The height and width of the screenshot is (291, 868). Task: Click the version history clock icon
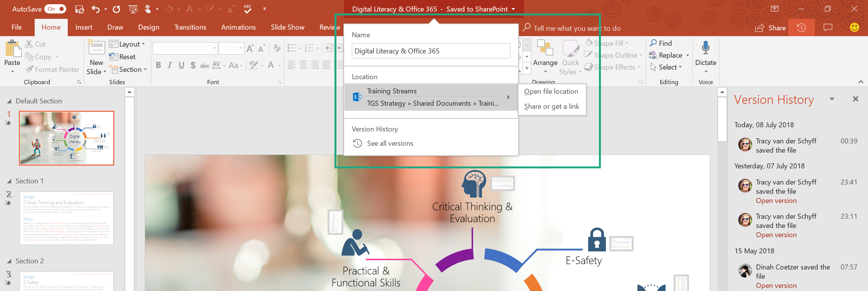pos(801,28)
